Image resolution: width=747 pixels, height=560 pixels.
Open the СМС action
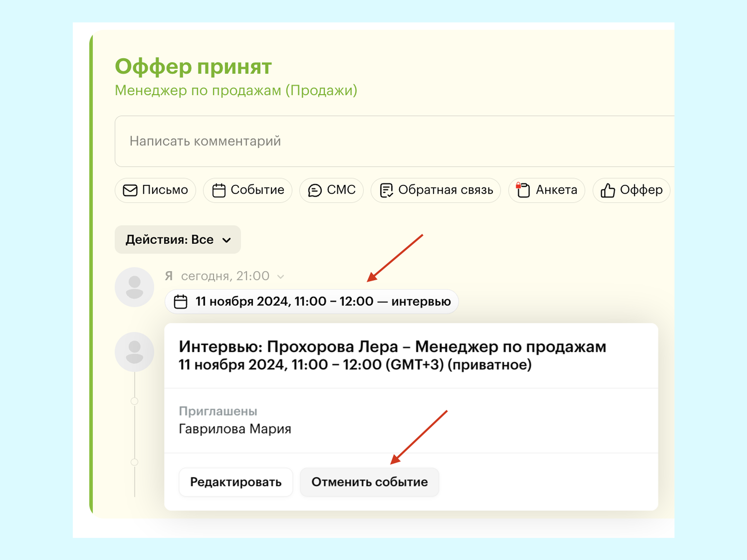[331, 190]
